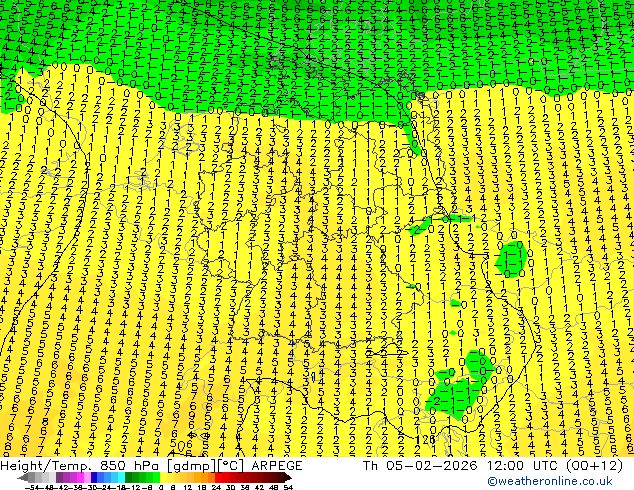Click the "[°C]" unit label
The width and height of the screenshot is (634, 490).
coord(231,466)
